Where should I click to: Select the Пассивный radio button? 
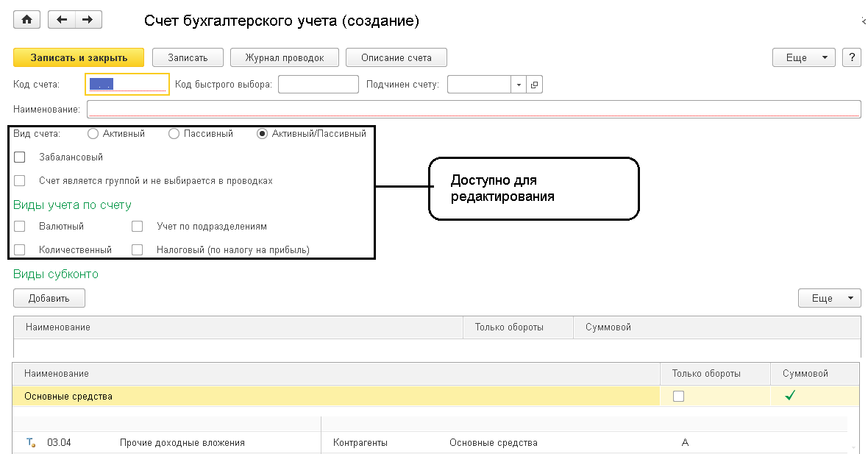click(174, 133)
